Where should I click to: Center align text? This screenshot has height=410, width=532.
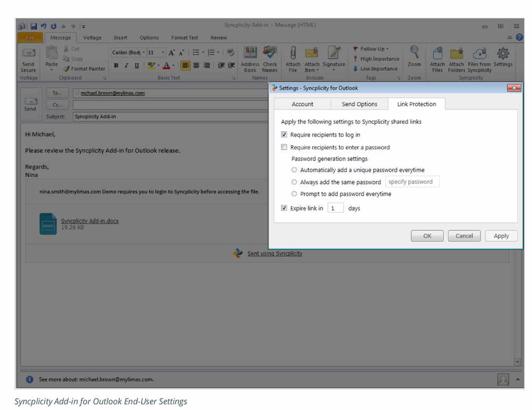(196, 65)
